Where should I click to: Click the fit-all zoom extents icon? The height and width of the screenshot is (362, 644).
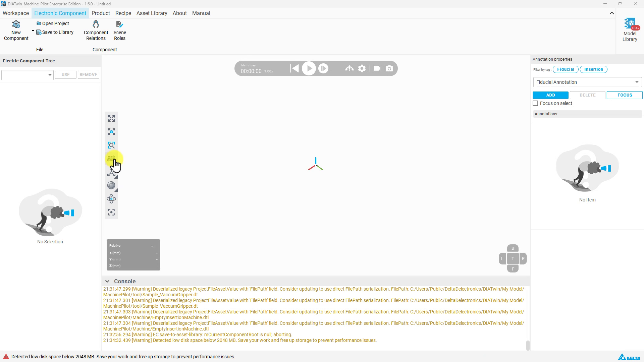tap(111, 118)
